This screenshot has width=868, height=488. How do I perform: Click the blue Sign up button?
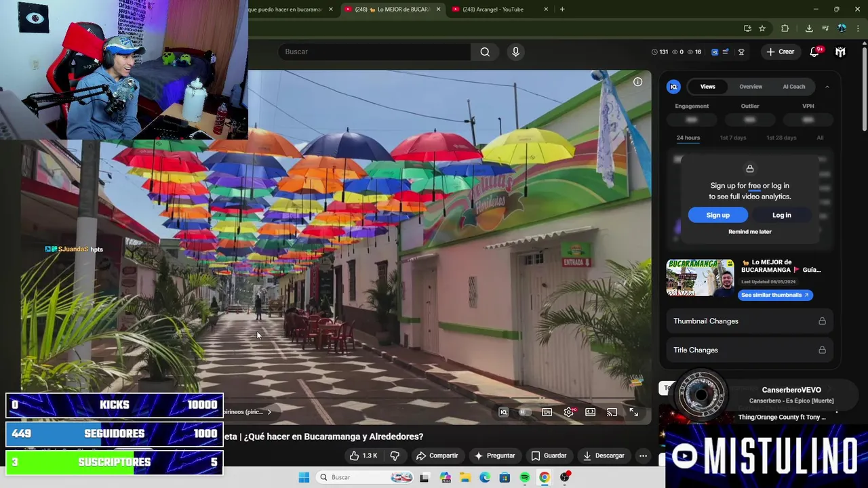(717, 215)
